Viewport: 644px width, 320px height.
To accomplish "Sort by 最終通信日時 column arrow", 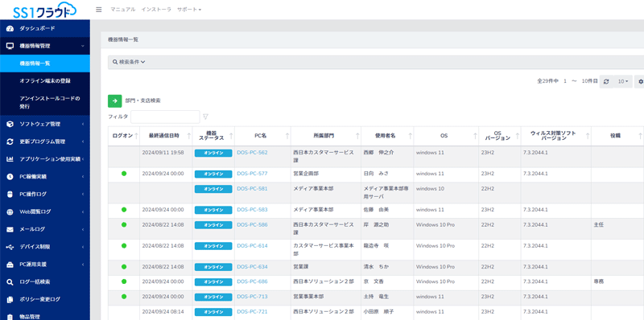I will click(189, 136).
